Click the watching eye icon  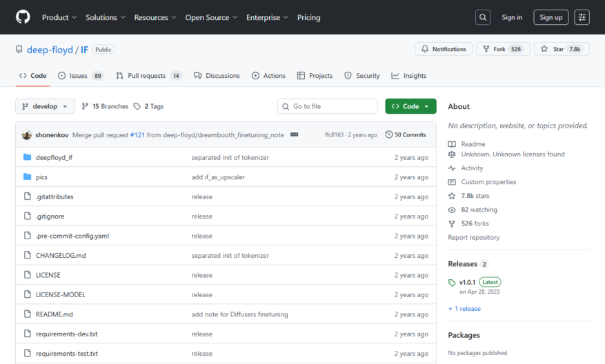pos(452,210)
